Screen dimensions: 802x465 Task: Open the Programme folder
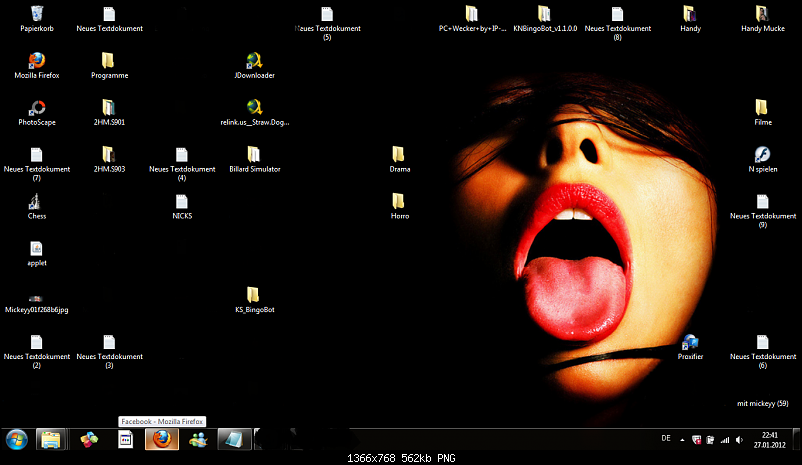(x=109, y=65)
